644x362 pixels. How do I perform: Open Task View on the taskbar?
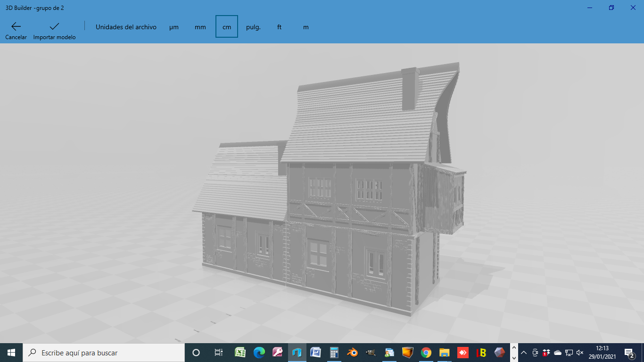[218, 353]
